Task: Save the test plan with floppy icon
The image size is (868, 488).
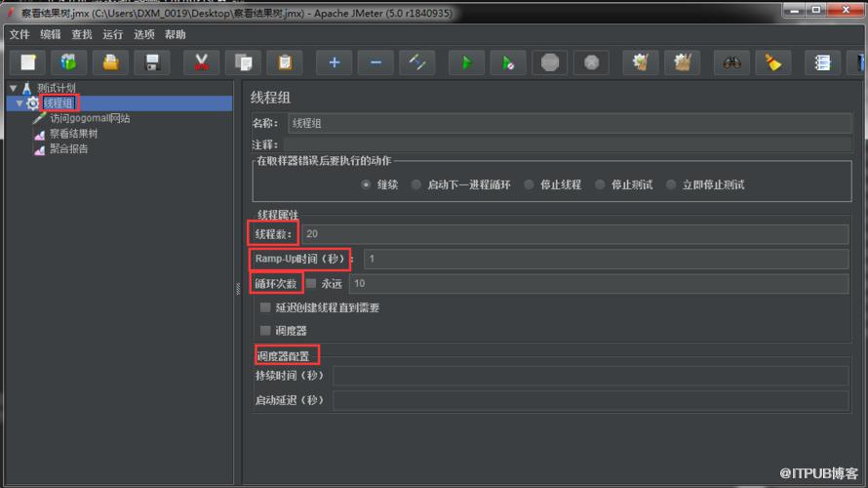Action: click(x=152, y=62)
